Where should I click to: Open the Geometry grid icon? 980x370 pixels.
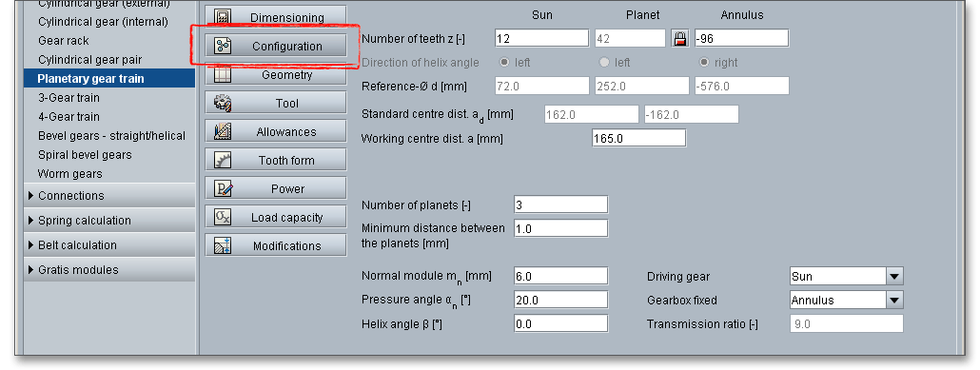point(224,75)
